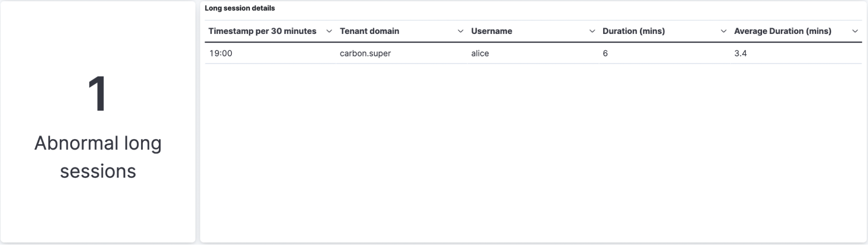Expand the Average Duration (mins) column chevron
Image resolution: width=868 pixels, height=245 pixels.
coord(855,31)
